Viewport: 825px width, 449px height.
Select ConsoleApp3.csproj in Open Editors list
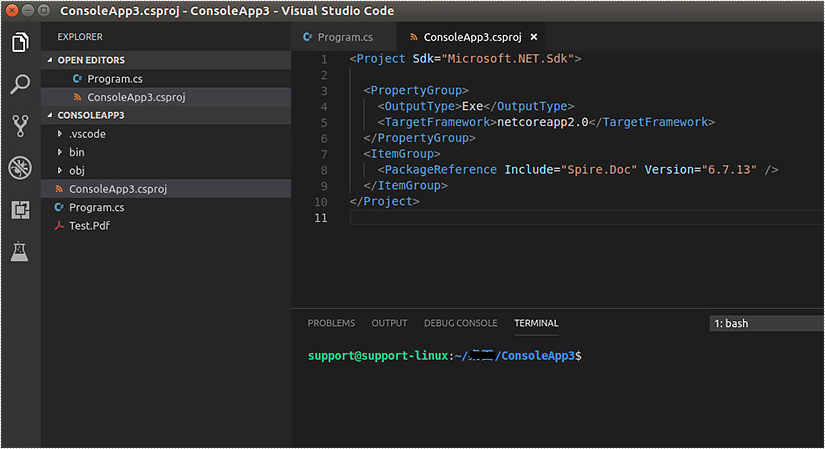(x=166, y=97)
